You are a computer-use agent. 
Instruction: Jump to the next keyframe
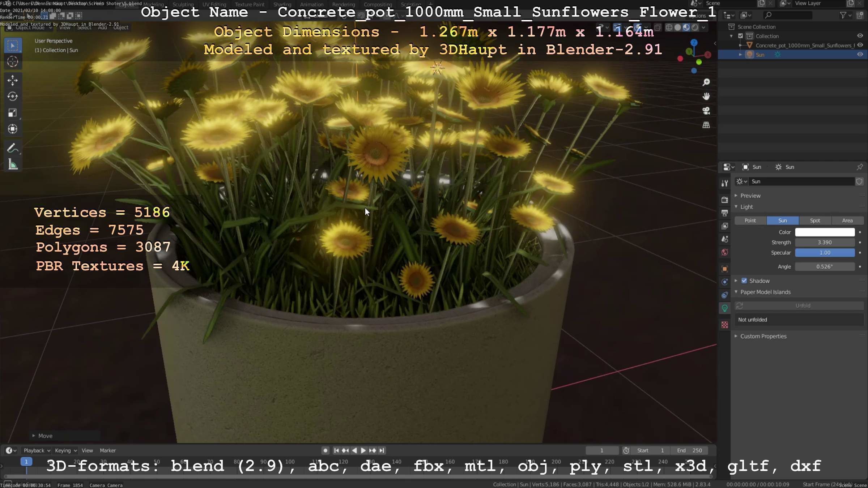[373, 450]
